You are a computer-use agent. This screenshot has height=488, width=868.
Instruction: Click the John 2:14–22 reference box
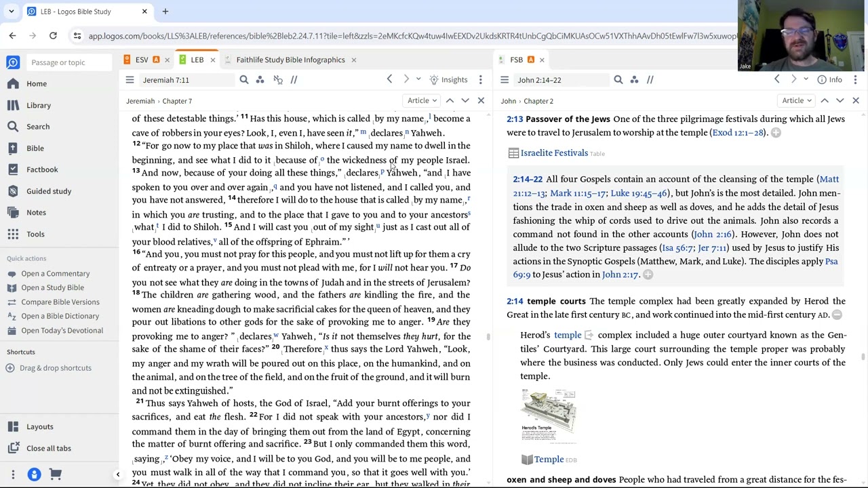coord(560,80)
